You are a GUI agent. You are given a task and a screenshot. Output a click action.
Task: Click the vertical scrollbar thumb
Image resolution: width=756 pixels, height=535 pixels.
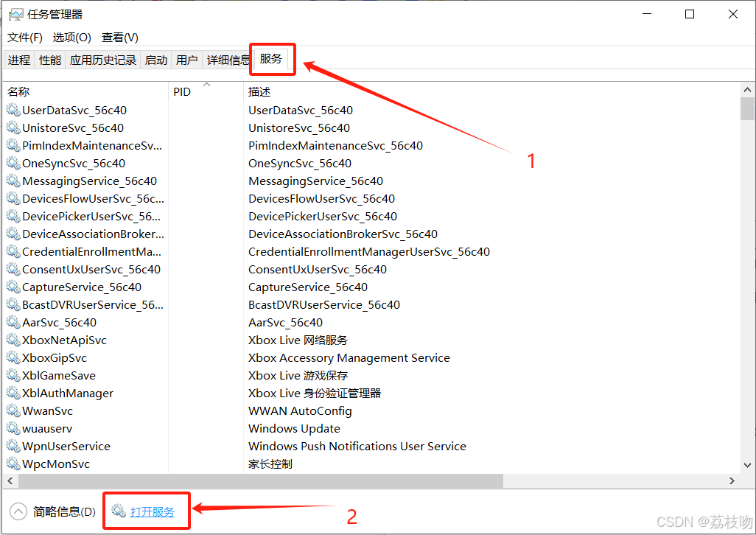pyautogui.click(x=747, y=108)
